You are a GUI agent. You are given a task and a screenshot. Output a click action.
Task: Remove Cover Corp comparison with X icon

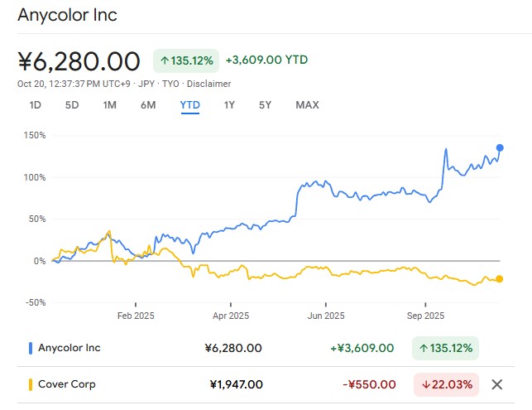(496, 384)
